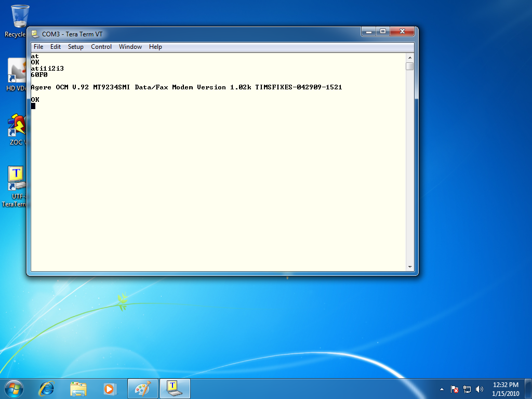This screenshot has width=532, height=399.
Task: Click the Tera Term title bar icon
Action: click(35, 34)
